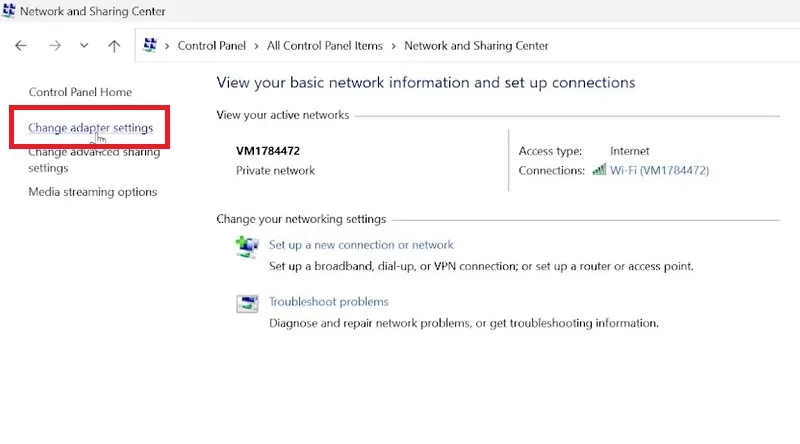Click the Troubleshoot problems icon
Viewport: 800px width, 444px height.
tap(247, 304)
